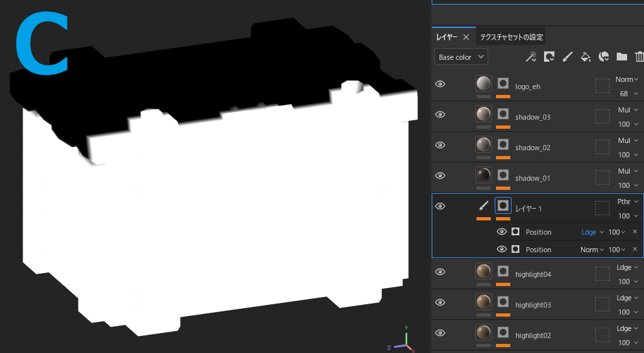Click the add smart material icon
The height and width of the screenshot is (353, 644).
tap(603, 57)
